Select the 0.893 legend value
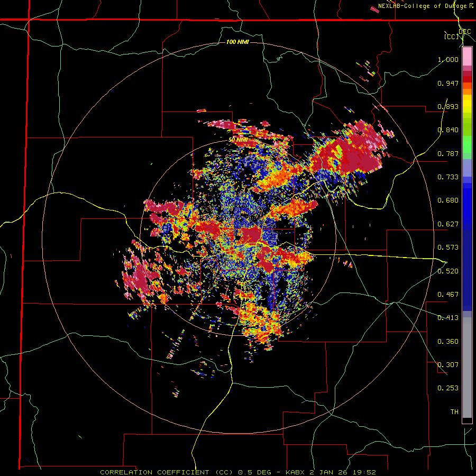The height and width of the screenshot is (476, 476). (x=448, y=106)
